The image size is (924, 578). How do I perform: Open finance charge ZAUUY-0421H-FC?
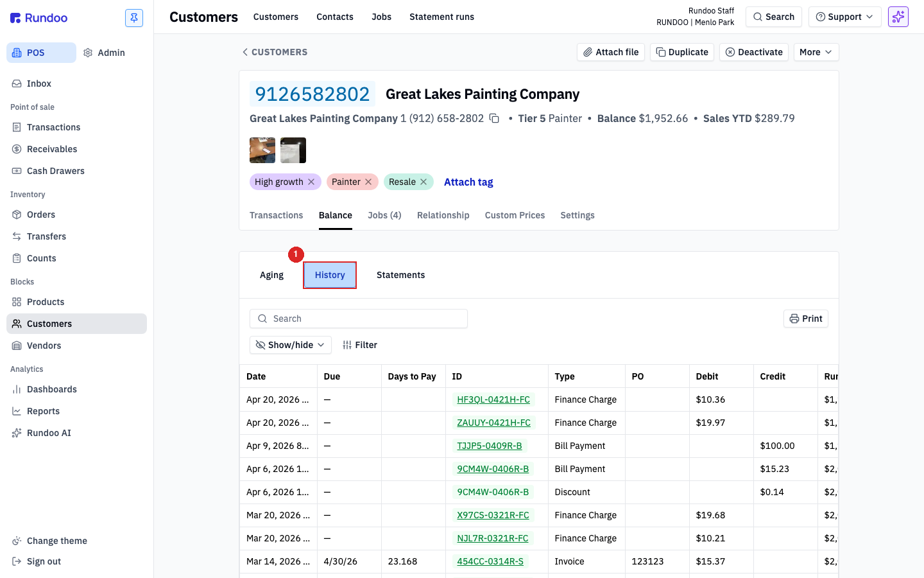(x=493, y=423)
